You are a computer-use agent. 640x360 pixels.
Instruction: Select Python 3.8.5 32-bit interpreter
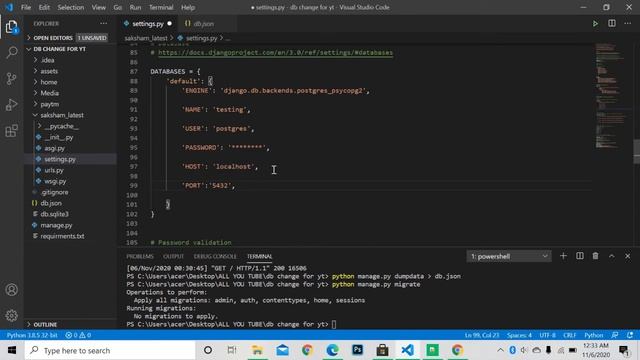click(32, 335)
